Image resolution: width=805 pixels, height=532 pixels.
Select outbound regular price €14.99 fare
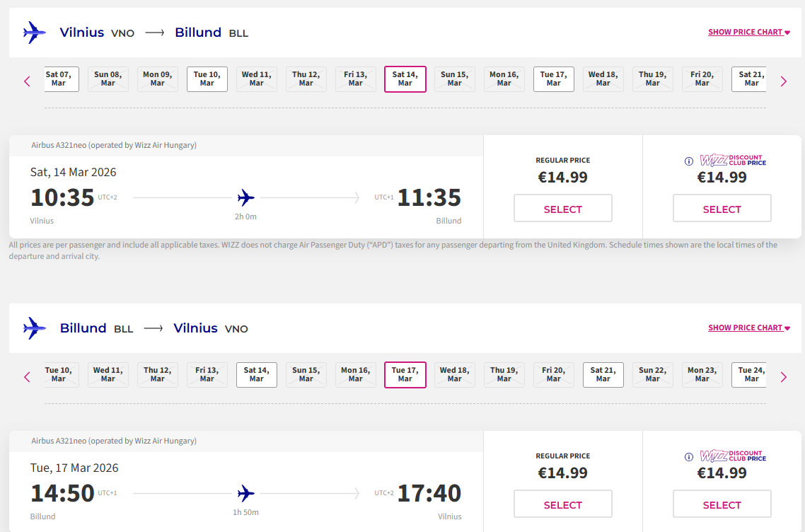tap(562, 209)
